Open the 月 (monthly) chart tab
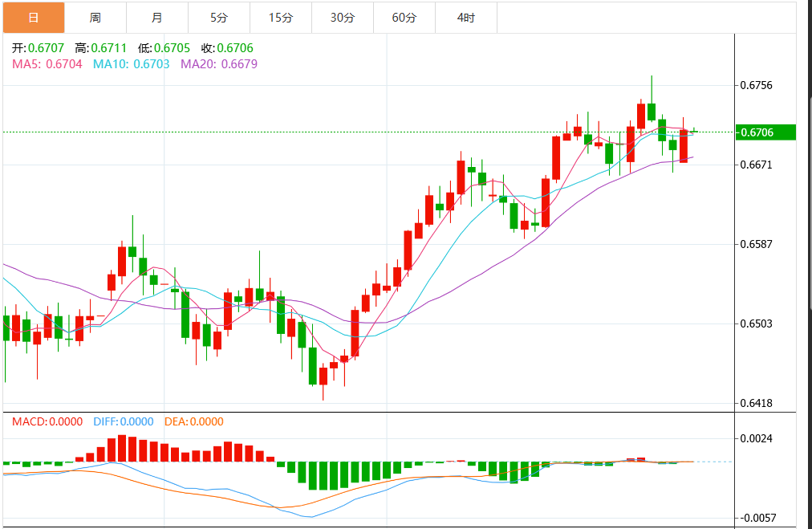Image resolution: width=812 pixels, height=529 pixels. [157, 17]
